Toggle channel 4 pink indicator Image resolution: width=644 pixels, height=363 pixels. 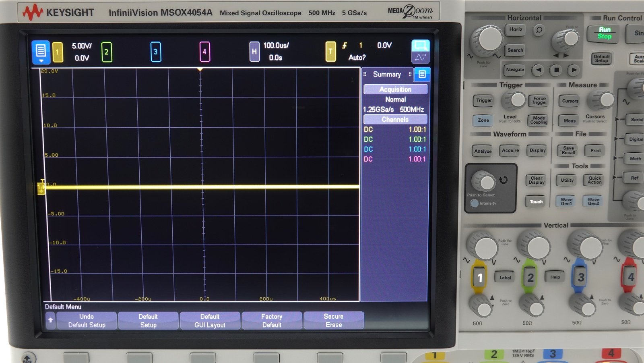coord(204,52)
